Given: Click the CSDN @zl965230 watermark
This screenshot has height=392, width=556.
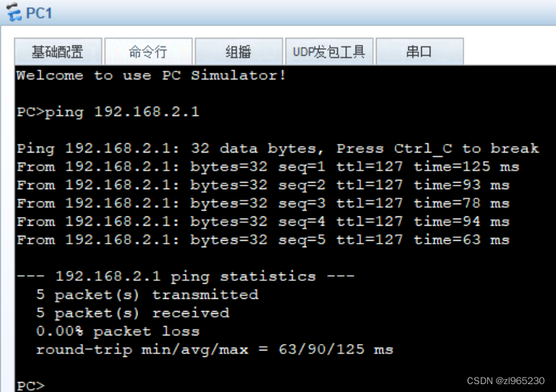Looking at the screenshot, I should point(506,381).
